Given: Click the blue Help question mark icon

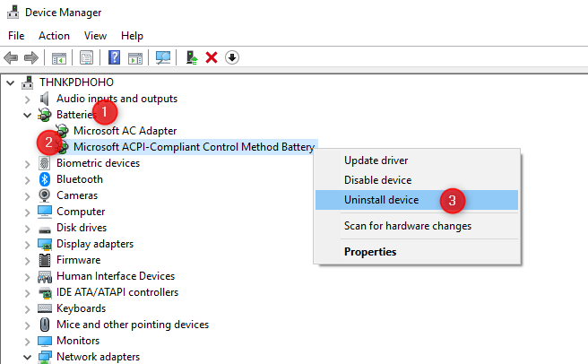Looking at the screenshot, I should (x=114, y=57).
